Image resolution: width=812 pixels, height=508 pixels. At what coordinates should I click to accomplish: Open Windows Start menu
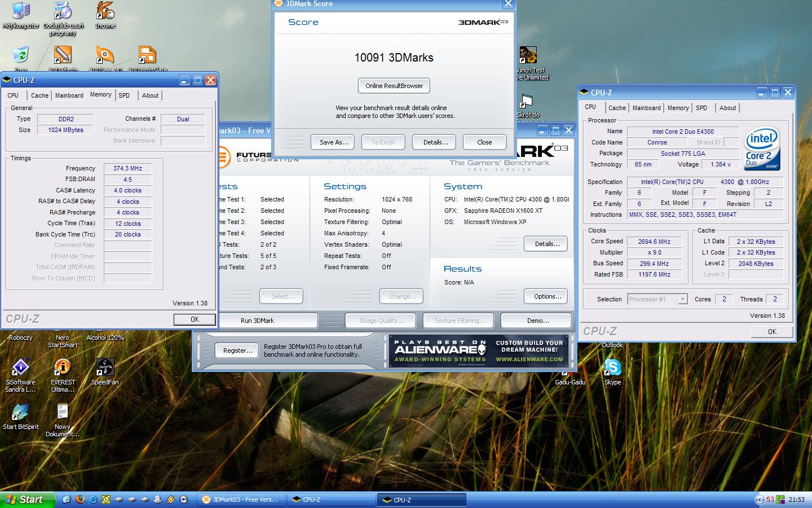click(27, 500)
